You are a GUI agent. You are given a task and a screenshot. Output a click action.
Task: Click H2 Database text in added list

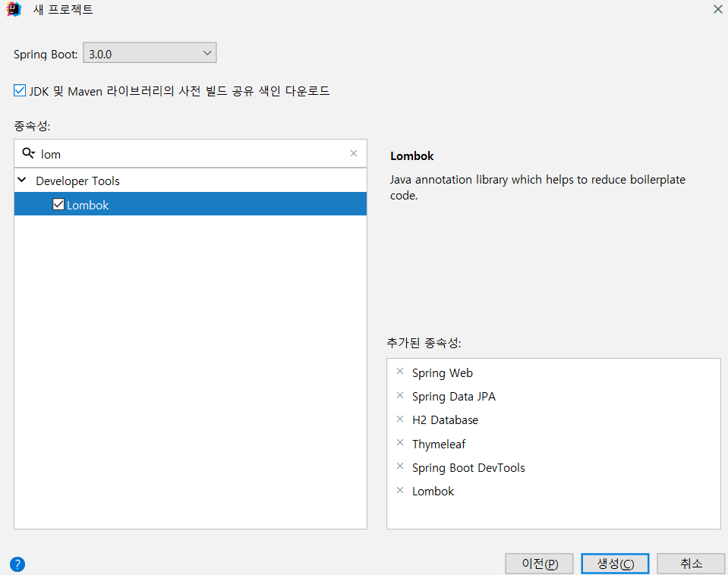[446, 420]
